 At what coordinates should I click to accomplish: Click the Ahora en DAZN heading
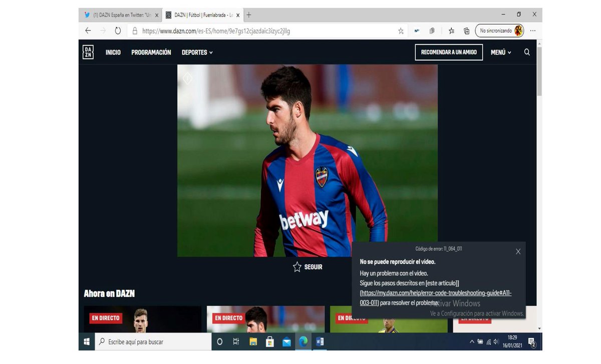pyautogui.click(x=109, y=293)
